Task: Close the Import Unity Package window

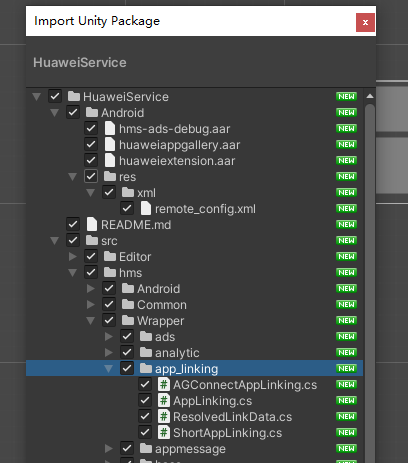Action: point(365,22)
